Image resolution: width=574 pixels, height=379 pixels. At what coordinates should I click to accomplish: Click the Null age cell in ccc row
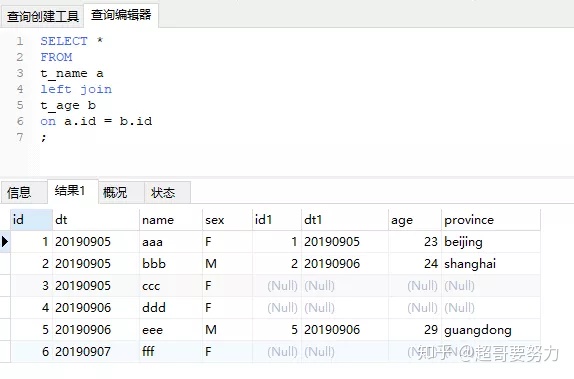tap(415, 286)
